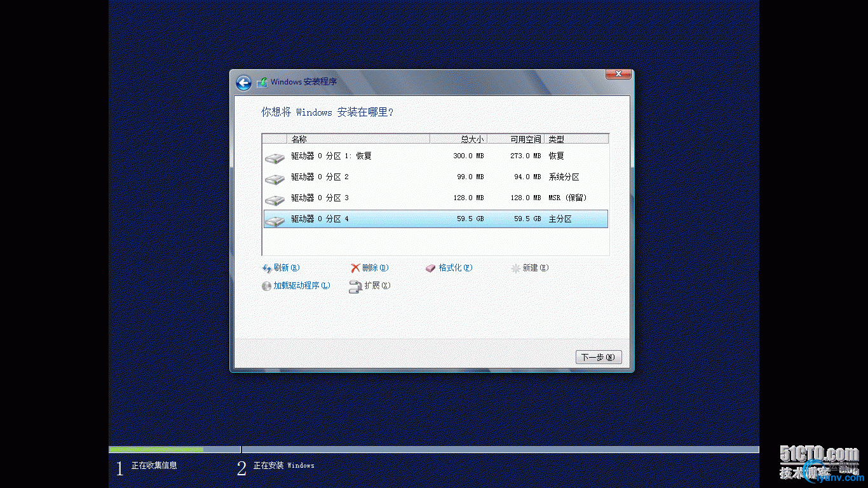Open the 扩展(X) link
Viewport: 868px width, 488px height.
click(377, 286)
